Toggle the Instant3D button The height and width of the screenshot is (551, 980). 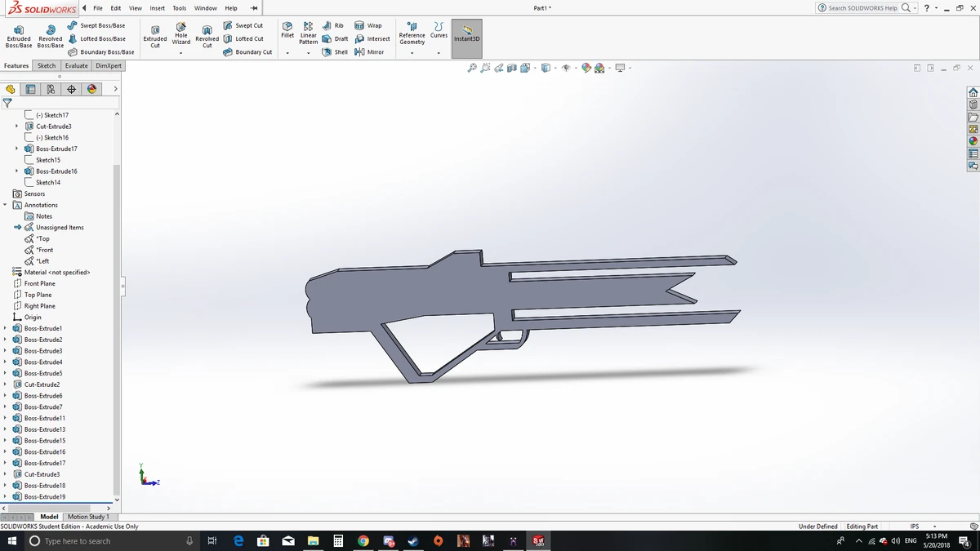point(466,37)
